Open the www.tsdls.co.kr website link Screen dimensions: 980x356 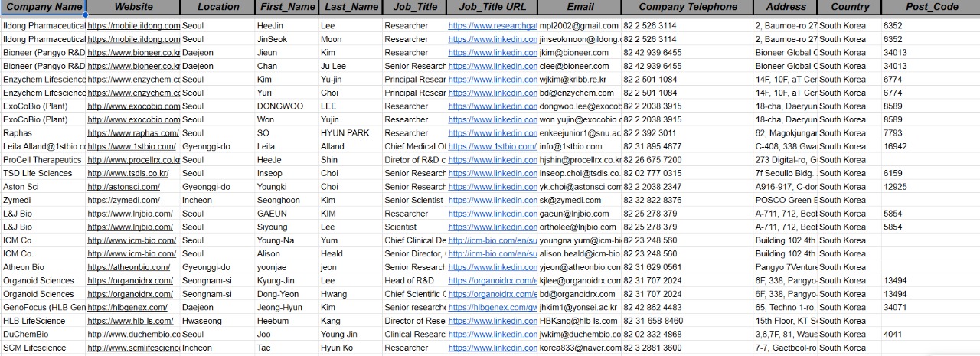click(128, 173)
